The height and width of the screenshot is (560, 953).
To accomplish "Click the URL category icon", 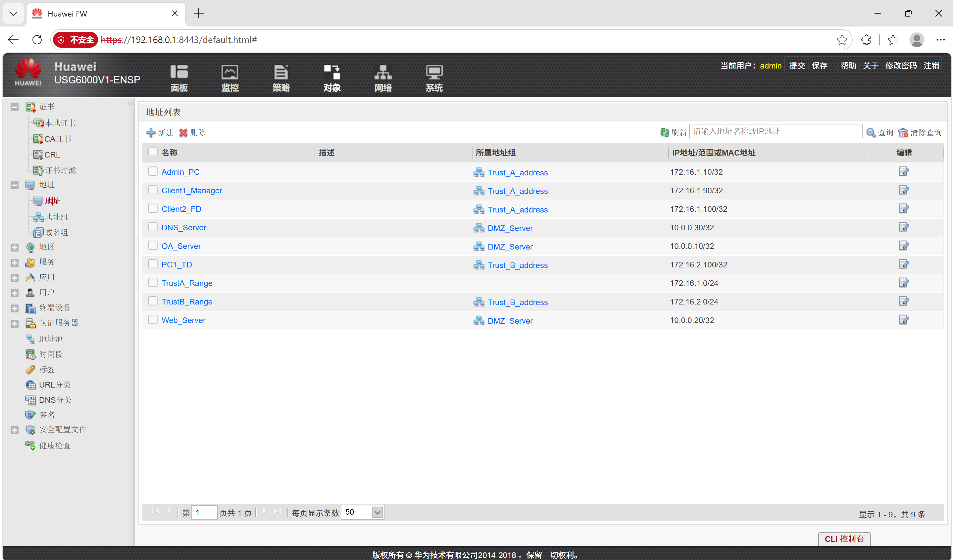I will tap(30, 385).
